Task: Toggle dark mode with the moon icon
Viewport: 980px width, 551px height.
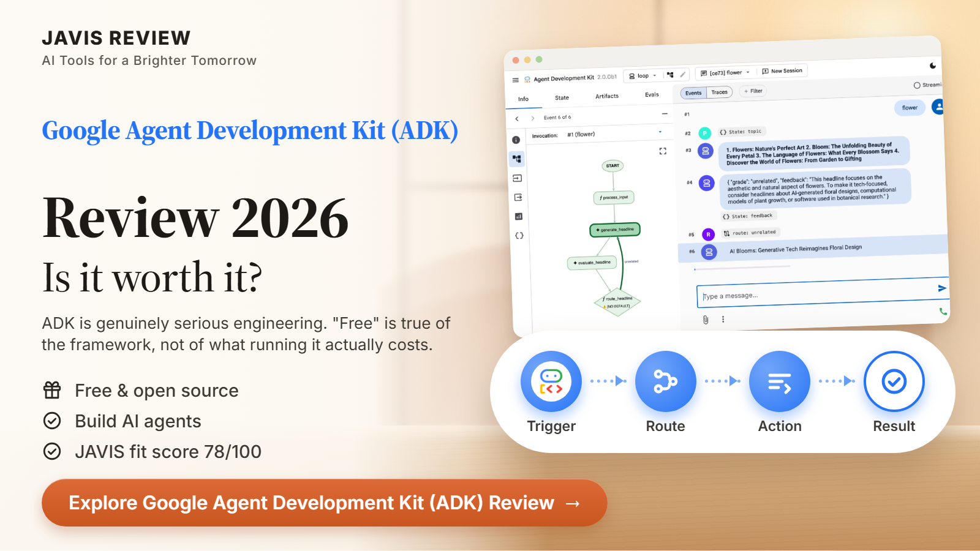Action: tap(933, 66)
